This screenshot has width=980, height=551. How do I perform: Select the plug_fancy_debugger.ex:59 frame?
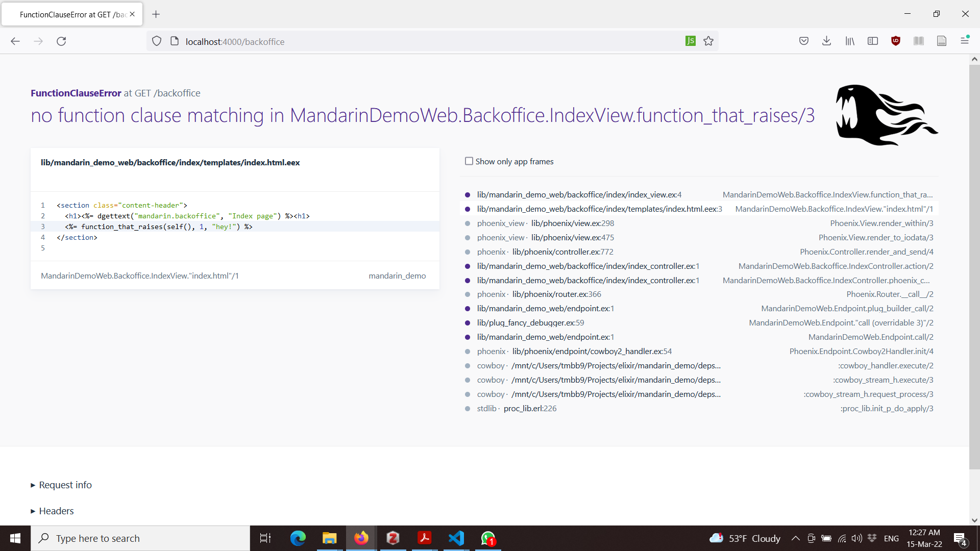tap(530, 323)
